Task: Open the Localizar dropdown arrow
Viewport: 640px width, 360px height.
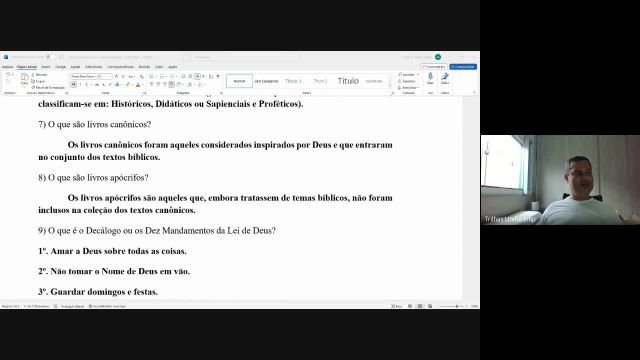Action: [418, 75]
